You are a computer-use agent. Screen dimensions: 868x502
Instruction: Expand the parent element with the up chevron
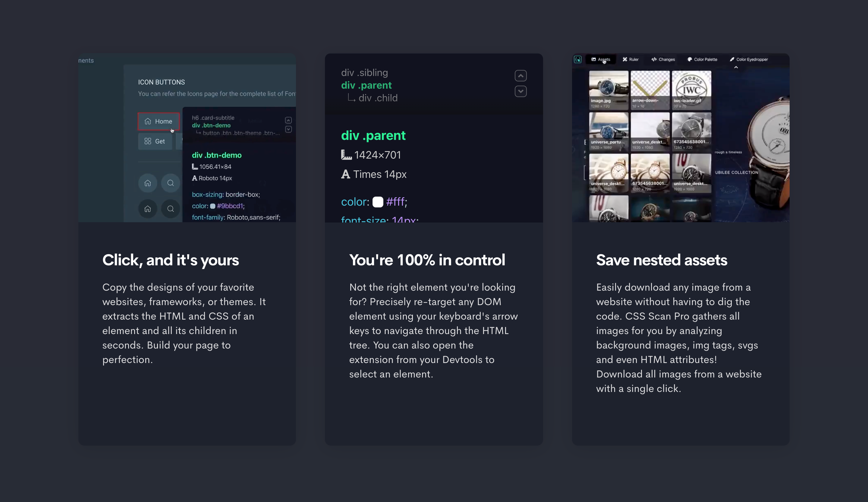pyautogui.click(x=520, y=75)
